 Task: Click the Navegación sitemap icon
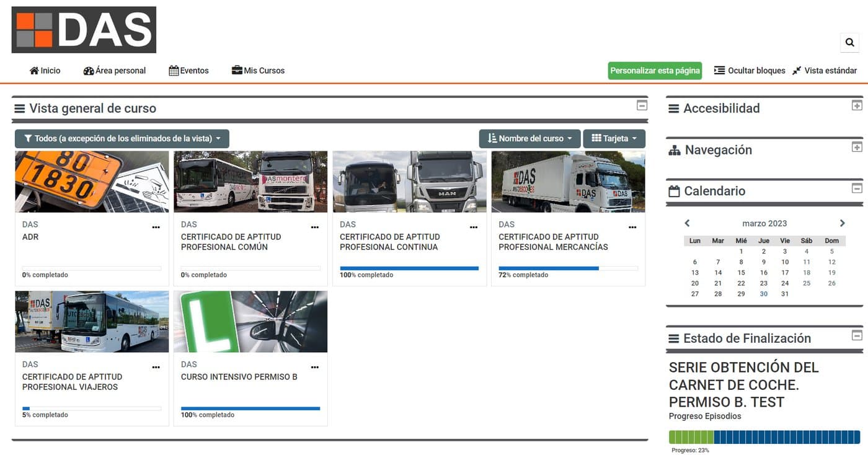[675, 150]
